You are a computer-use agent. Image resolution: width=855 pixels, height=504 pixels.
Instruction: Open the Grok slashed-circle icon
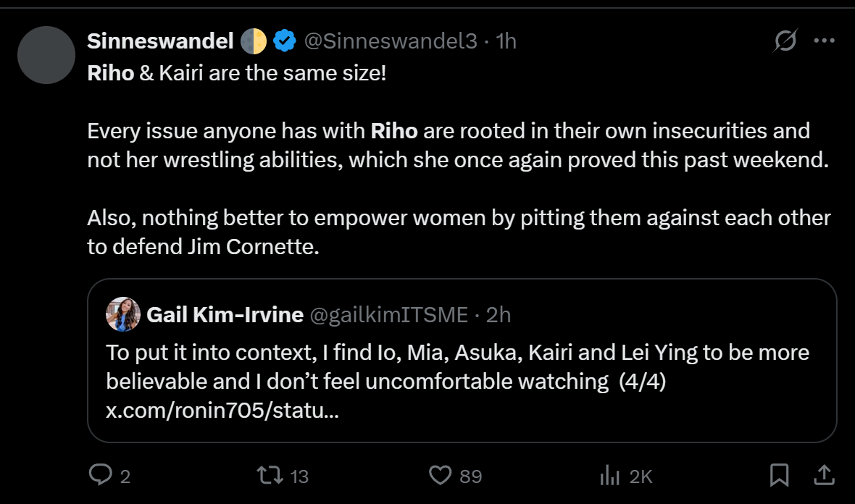coord(785,42)
